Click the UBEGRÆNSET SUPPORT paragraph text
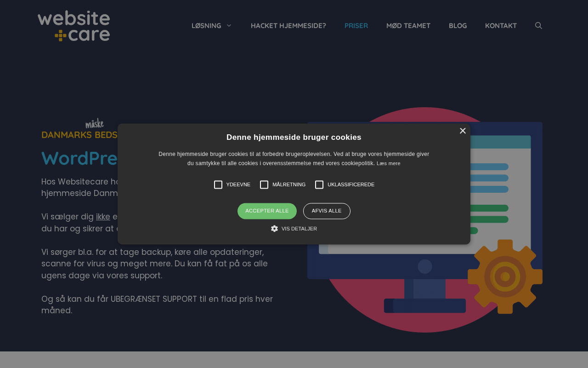Image resolution: width=588 pixels, height=368 pixels. tap(157, 305)
